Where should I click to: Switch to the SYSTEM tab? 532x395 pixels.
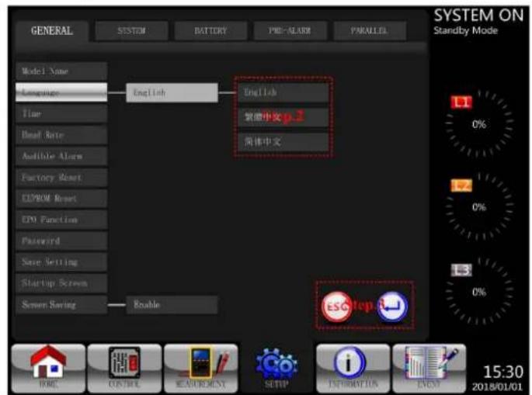pos(132,31)
